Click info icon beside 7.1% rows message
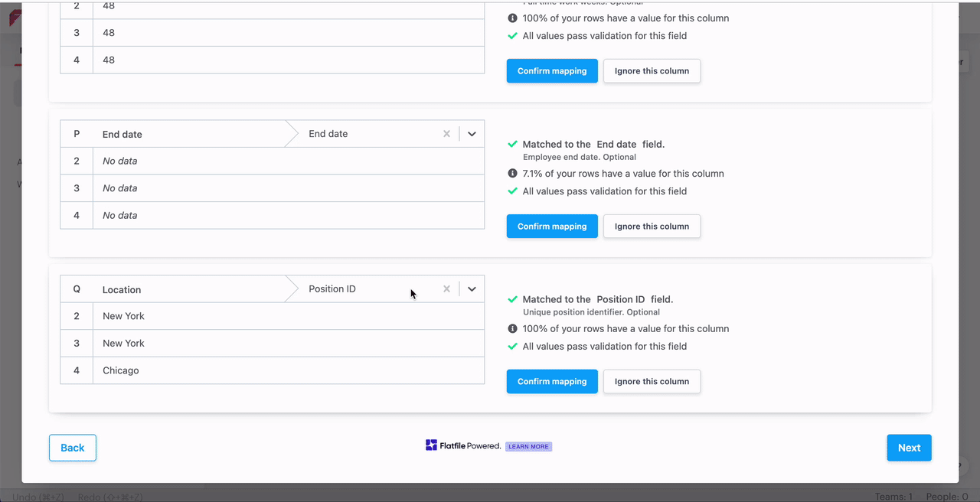The height and width of the screenshot is (502, 980). (512, 174)
